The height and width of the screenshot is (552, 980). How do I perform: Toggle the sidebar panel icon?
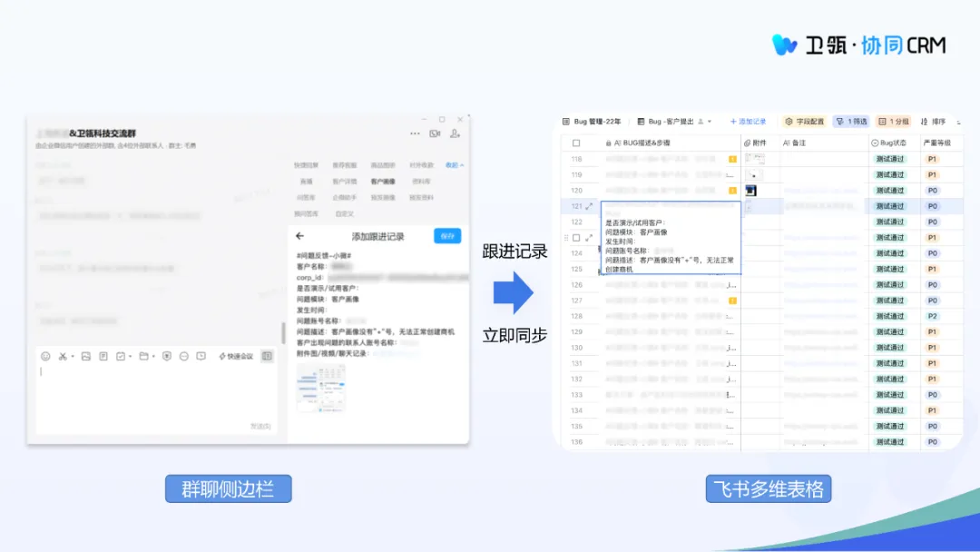pyautogui.click(x=267, y=356)
